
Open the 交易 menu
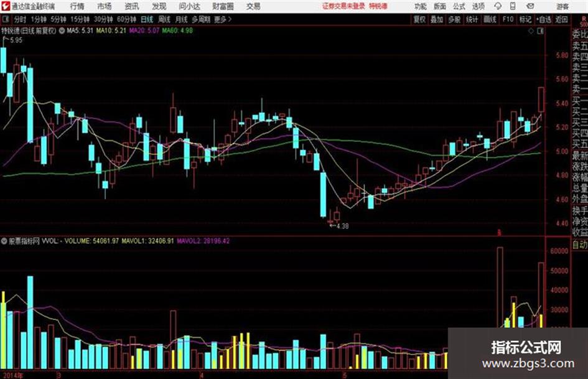tap(253, 6)
